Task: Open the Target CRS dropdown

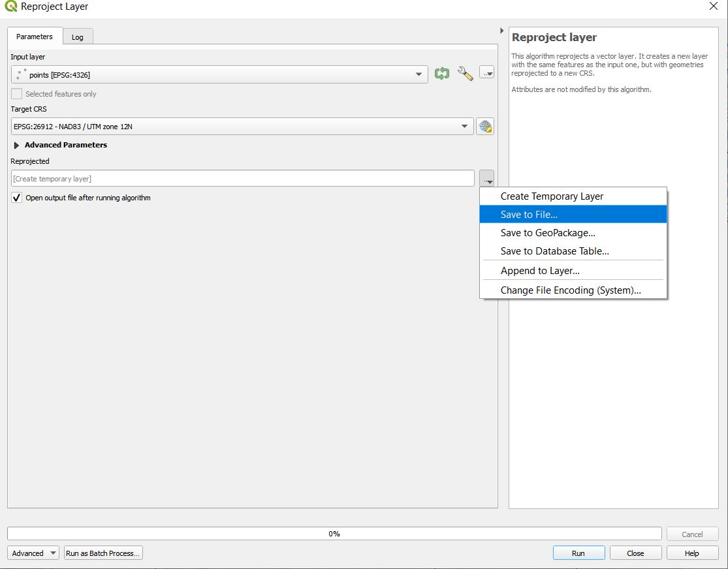Action: click(x=464, y=127)
